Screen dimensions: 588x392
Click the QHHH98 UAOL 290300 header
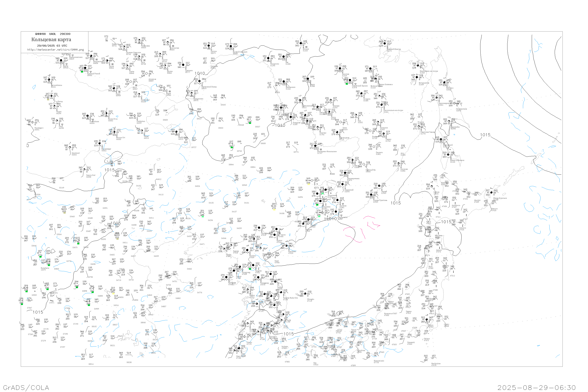pyautogui.click(x=53, y=34)
